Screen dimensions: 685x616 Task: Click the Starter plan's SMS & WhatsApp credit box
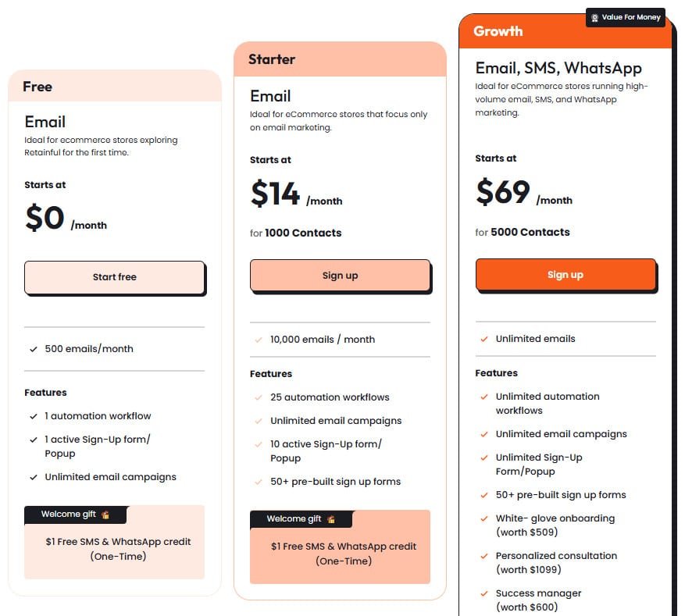(x=340, y=554)
